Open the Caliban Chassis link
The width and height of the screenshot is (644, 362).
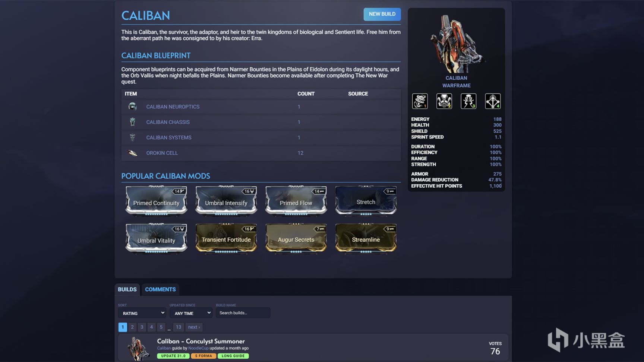[168, 122]
